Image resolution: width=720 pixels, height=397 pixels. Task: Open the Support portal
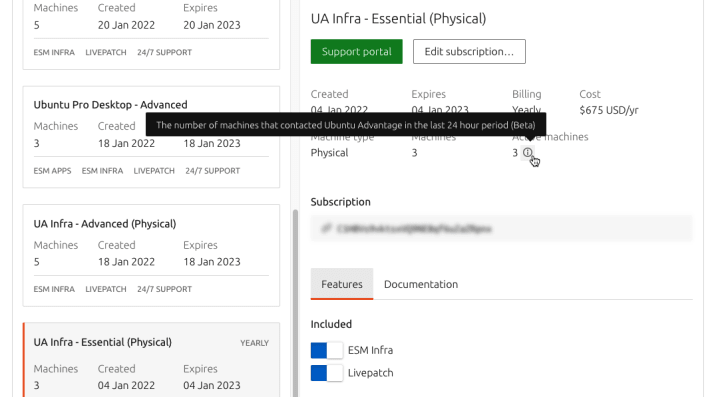click(356, 51)
